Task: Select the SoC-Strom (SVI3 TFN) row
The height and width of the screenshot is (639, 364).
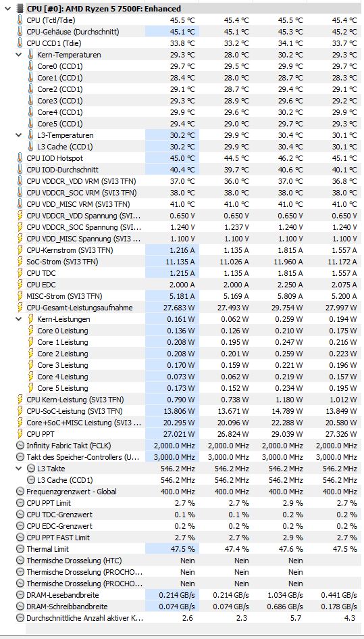Action: tap(188, 261)
